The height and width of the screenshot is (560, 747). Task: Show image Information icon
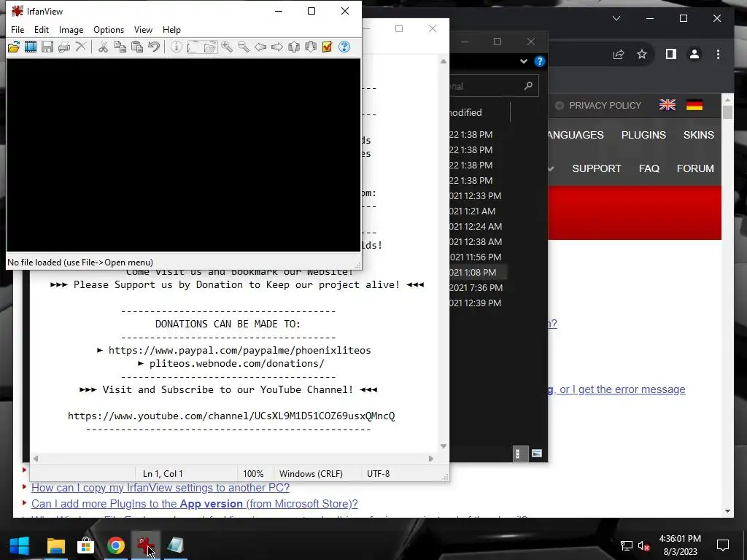point(177,47)
